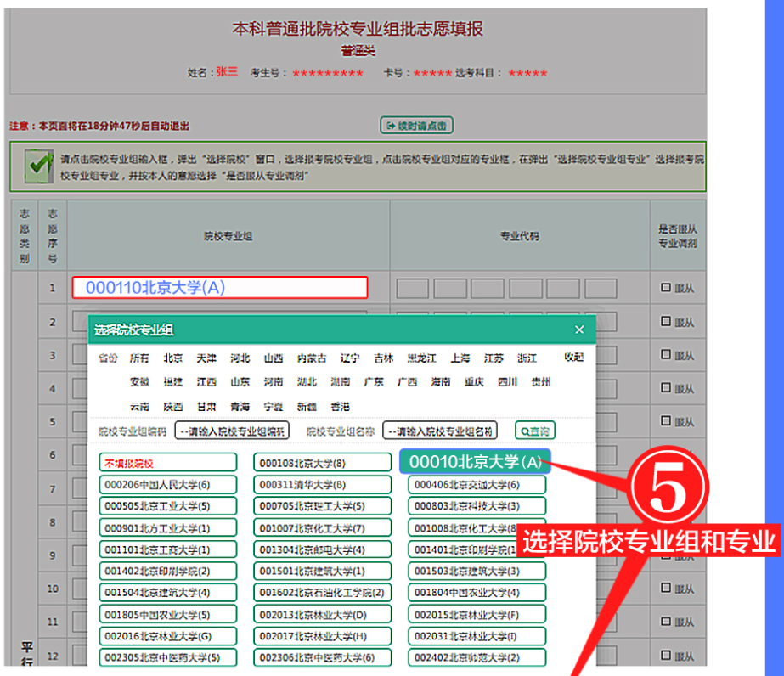
Task: Choose 001402北京印刷学院(2) group
Action: (168, 571)
